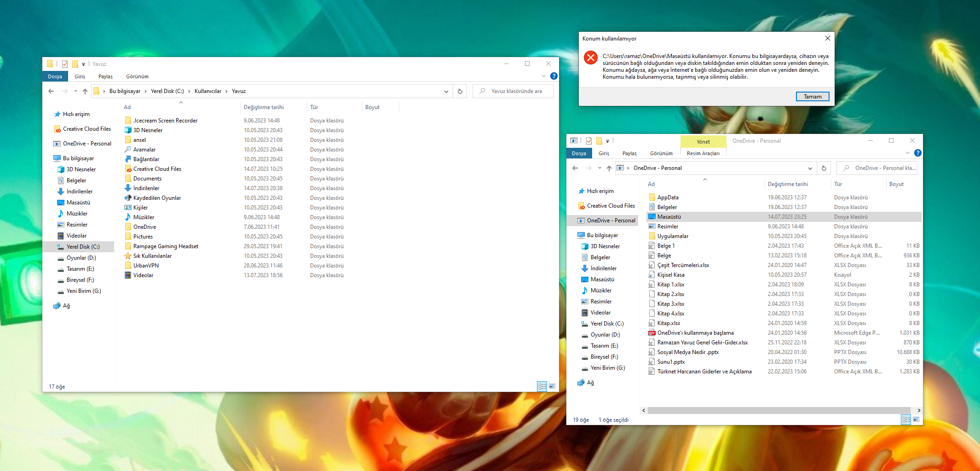Image resolution: width=980 pixels, height=471 pixels.
Task: Open Görünüm tab in Yavuz window
Action: [137, 76]
